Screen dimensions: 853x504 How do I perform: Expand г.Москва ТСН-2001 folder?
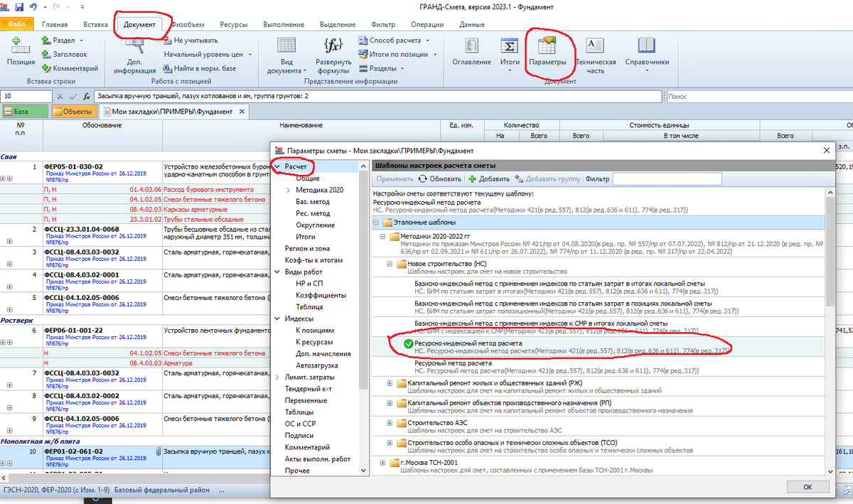pos(382,464)
